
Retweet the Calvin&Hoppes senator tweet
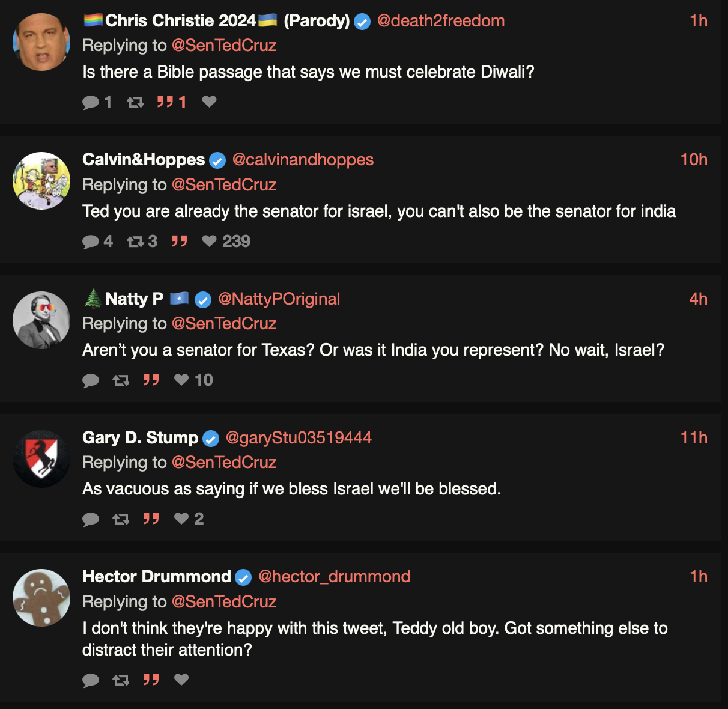(135, 242)
